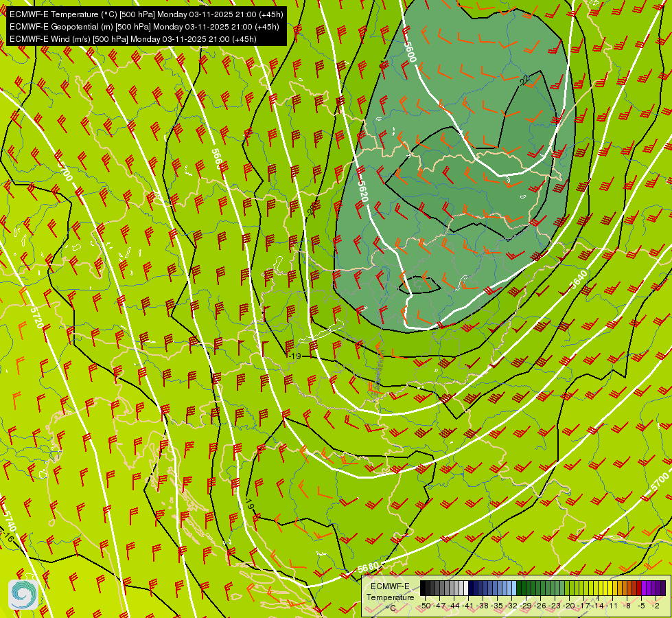Pick the dark purple swatch ending the legend
Image resolution: width=672 pixels, height=618 pixels.
[663, 588]
